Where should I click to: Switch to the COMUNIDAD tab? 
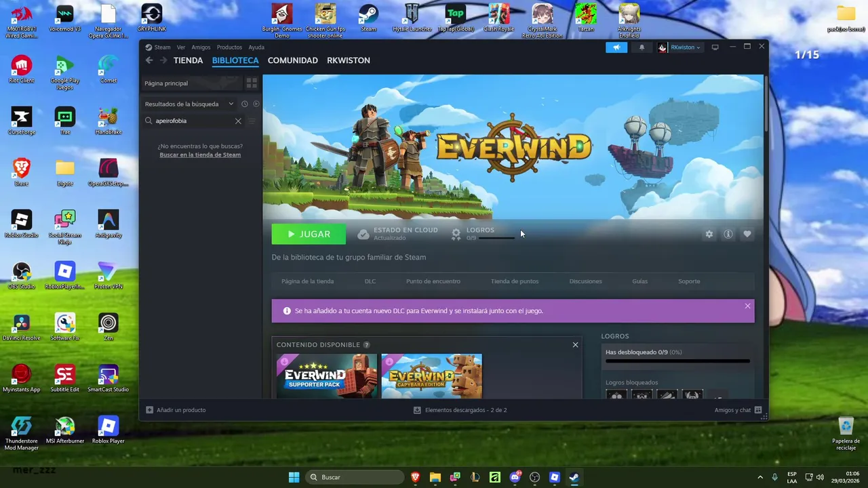293,60
